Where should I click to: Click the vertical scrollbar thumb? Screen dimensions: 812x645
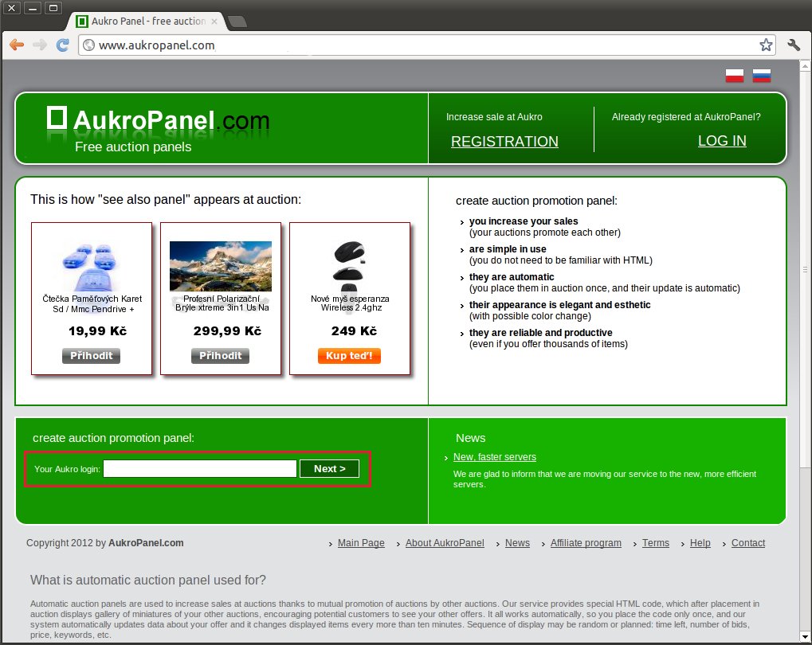point(805,269)
